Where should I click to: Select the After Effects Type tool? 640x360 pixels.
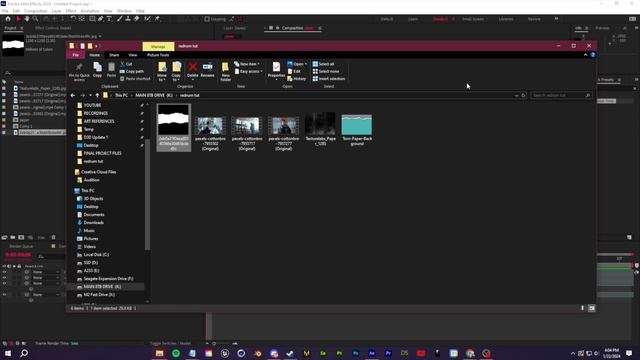[x=109, y=19]
